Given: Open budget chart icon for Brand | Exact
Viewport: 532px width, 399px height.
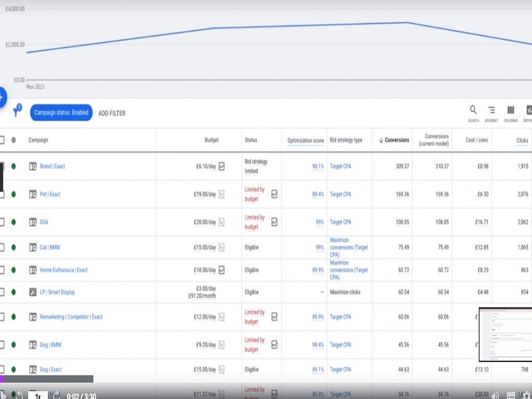Looking at the screenshot, I should click(221, 166).
